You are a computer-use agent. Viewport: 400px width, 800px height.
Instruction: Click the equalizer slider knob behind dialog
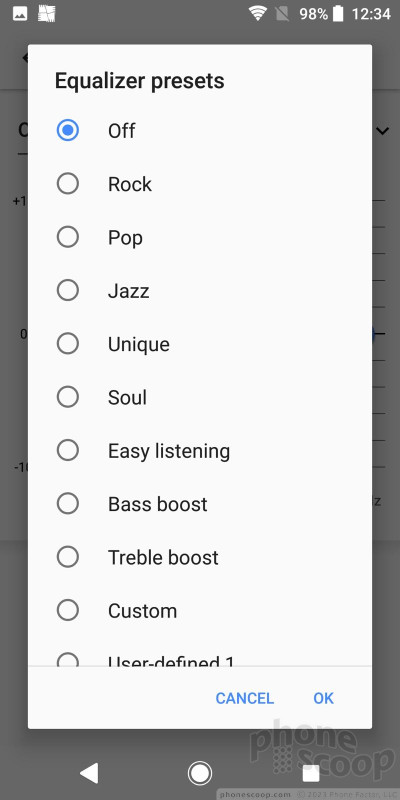pos(373,334)
